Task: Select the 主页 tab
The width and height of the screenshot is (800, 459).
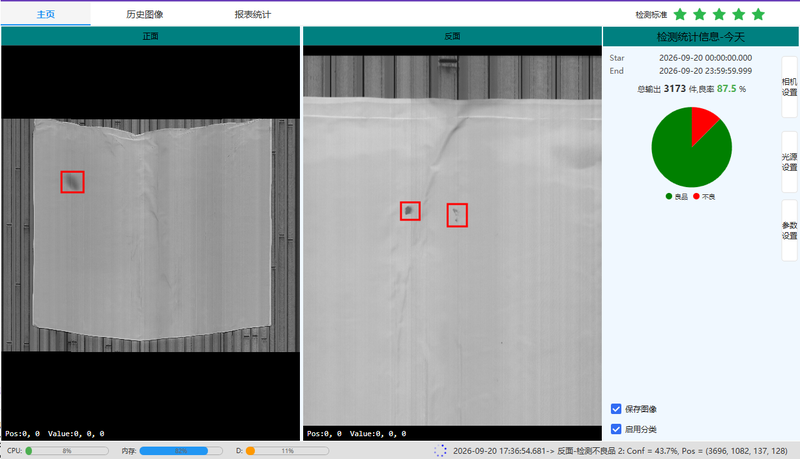Action: [45, 14]
